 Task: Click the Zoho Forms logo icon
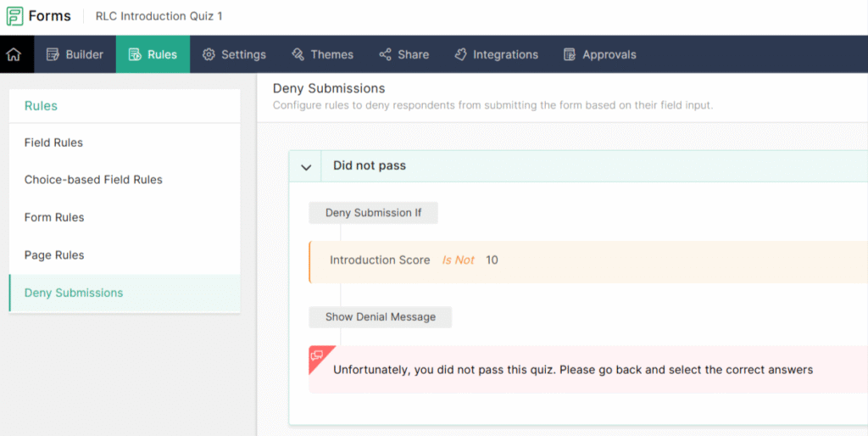pos(14,16)
